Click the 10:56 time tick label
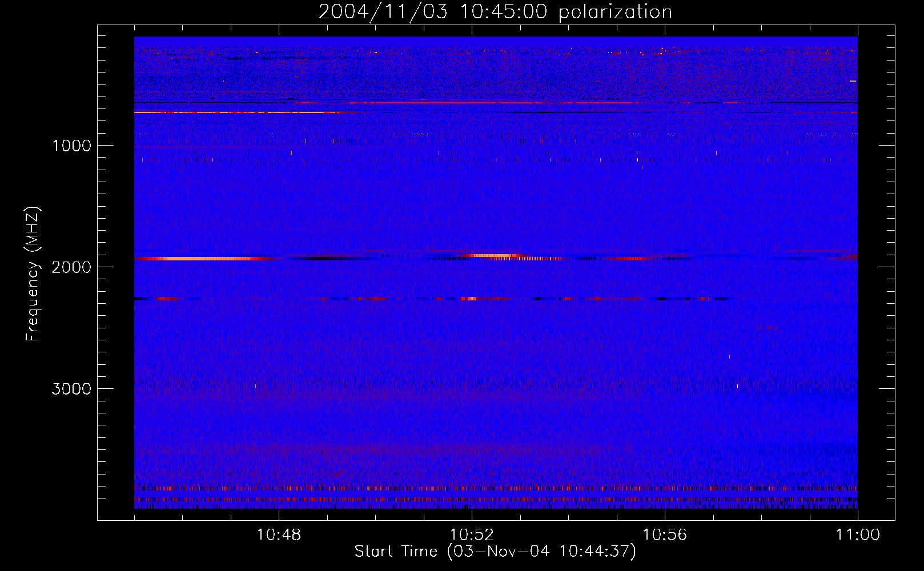The image size is (924, 571). [x=665, y=535]
